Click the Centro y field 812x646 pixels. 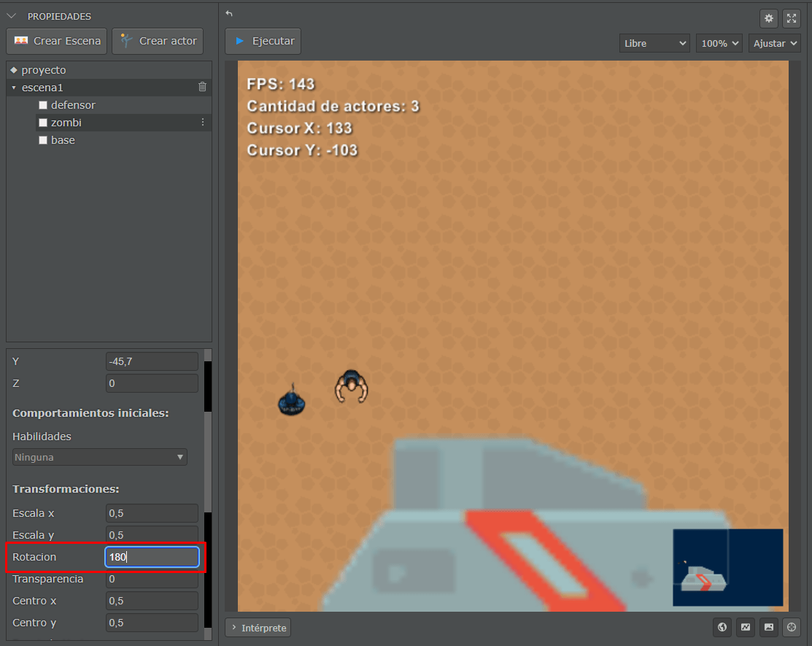pos(152,623)
